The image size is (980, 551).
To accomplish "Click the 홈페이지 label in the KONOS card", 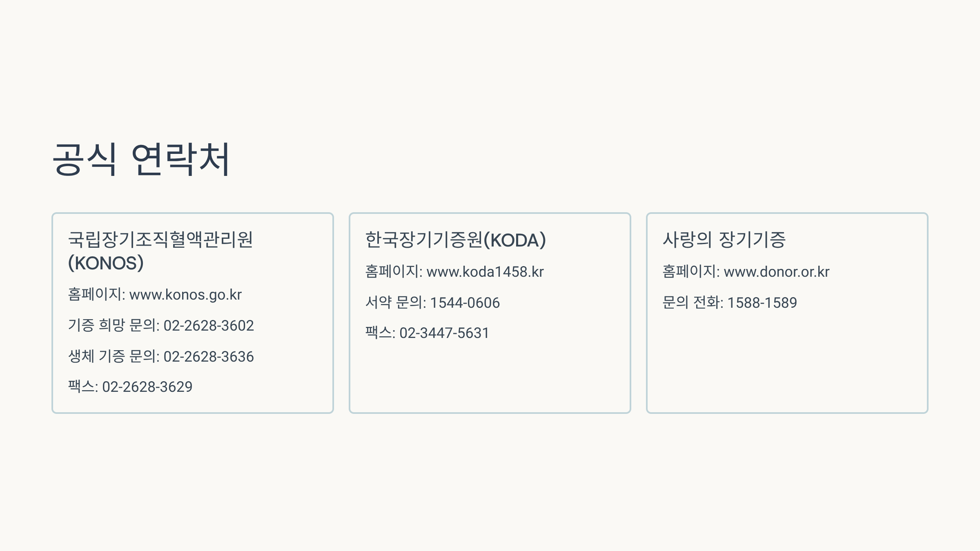I will click(x=94, y=295).
